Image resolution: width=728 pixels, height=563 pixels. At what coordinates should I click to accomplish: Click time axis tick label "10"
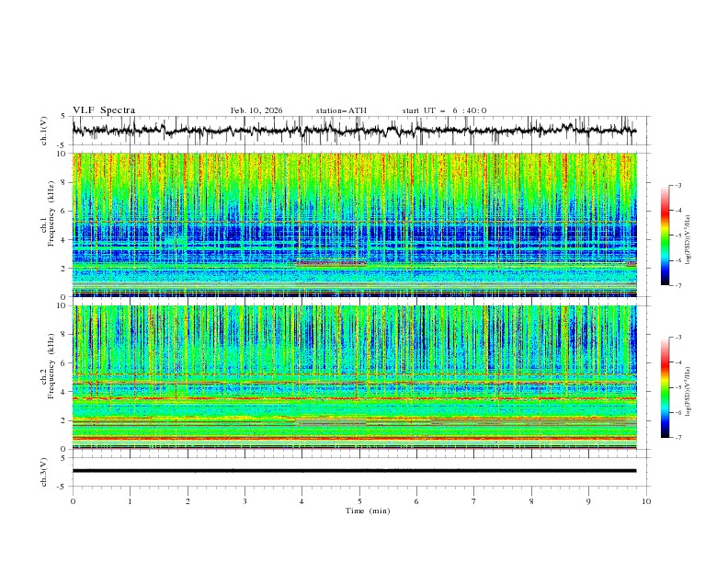point(646,501)
